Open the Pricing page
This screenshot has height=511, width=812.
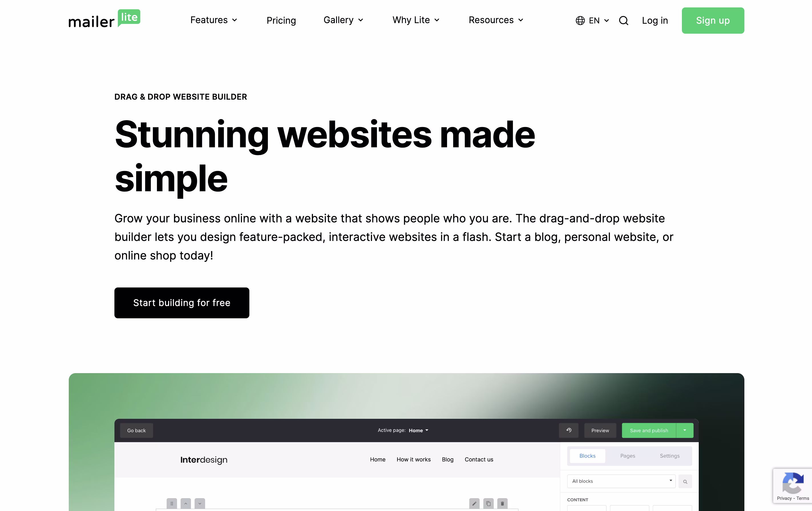coord(281,21)
